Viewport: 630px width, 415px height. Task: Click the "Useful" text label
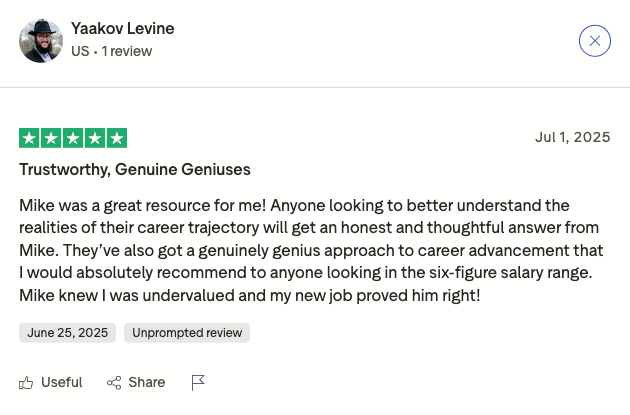coord(62,382)
